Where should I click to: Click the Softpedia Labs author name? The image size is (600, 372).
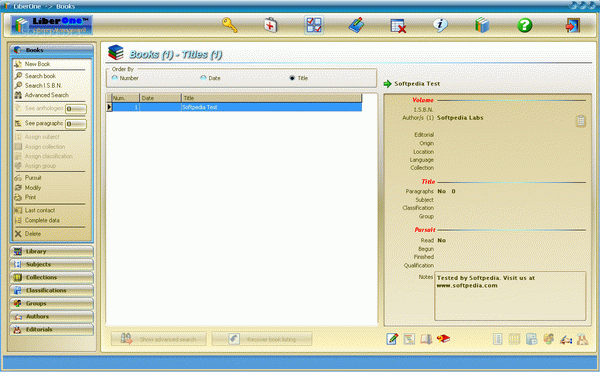coord(460,118)
